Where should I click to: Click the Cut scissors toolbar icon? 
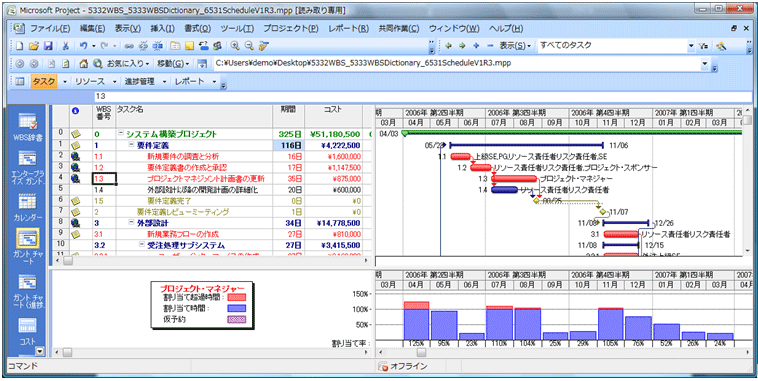tap(65, 46)
